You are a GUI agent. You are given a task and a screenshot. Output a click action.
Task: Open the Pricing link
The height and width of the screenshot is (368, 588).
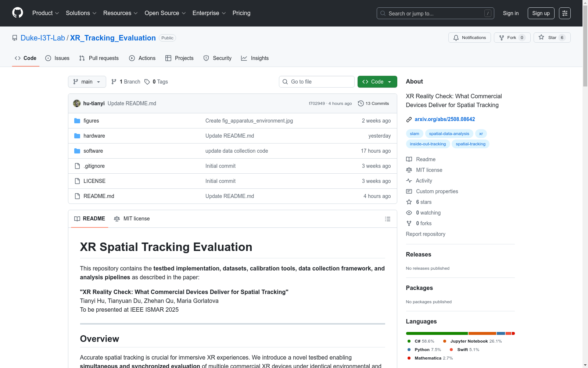241,13
